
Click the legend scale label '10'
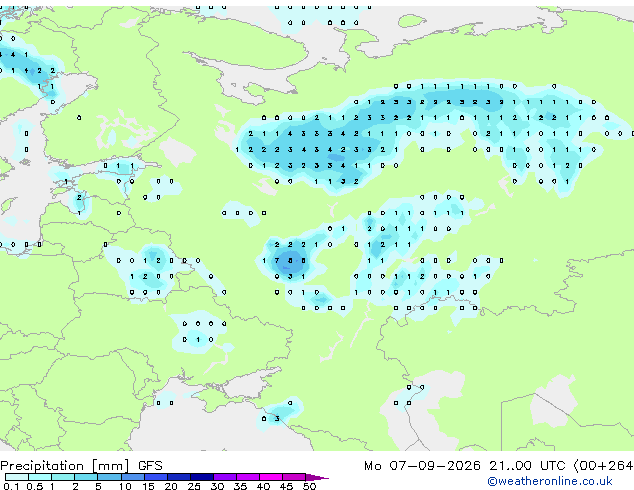click(x=125, y=486)
